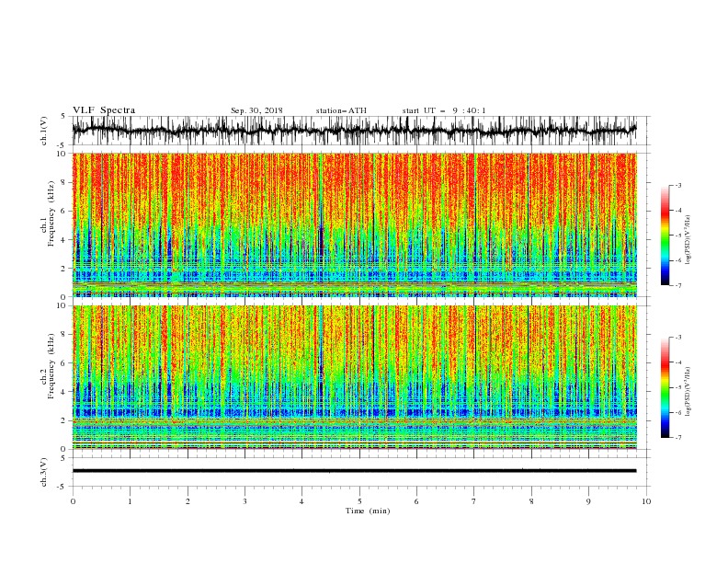Click the time axis tick label "10"
Image resolution: width=728 pixels, height=563 pixels.
click(646, 501)
